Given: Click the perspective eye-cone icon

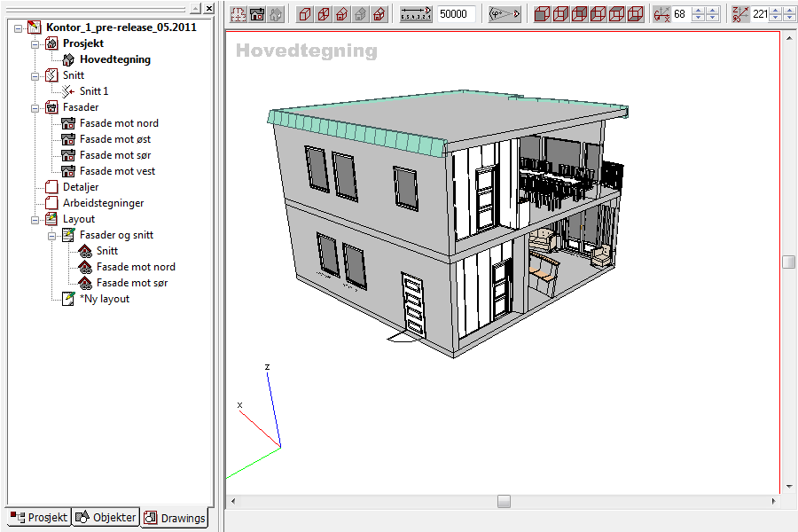Looking at the screenshot, I should click(x=505, y=14).
